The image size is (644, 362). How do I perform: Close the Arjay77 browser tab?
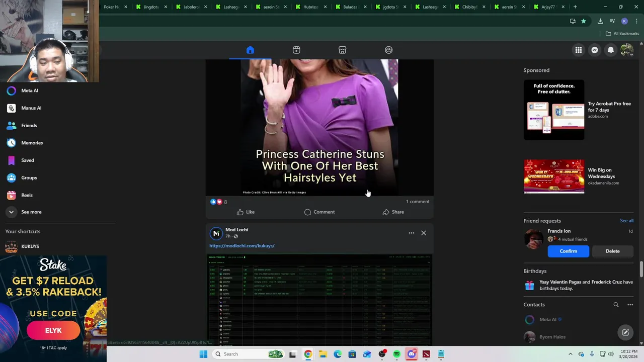[563, 7]
